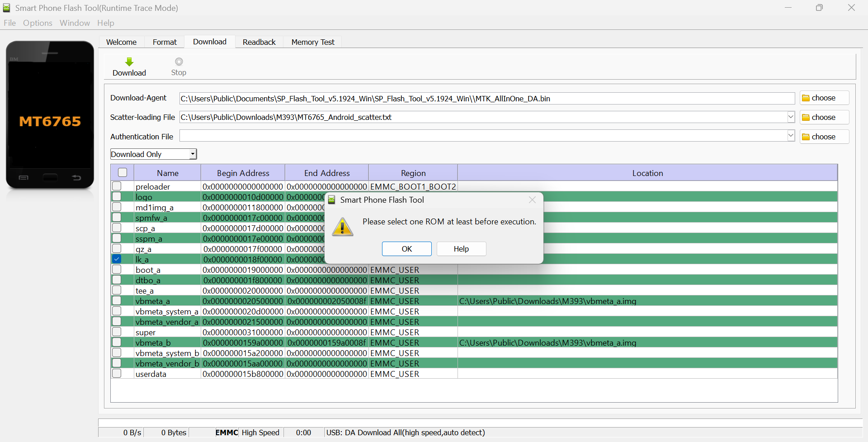868x442 pixels.
Task: Check the vbmeta_a partition checkbox
Action: (117, 300)
